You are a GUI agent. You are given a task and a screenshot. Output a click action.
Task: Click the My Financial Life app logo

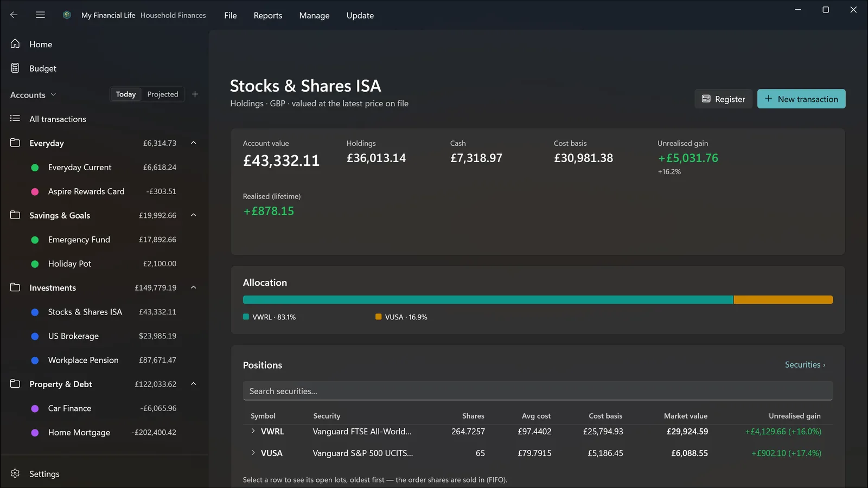[67, 15]
